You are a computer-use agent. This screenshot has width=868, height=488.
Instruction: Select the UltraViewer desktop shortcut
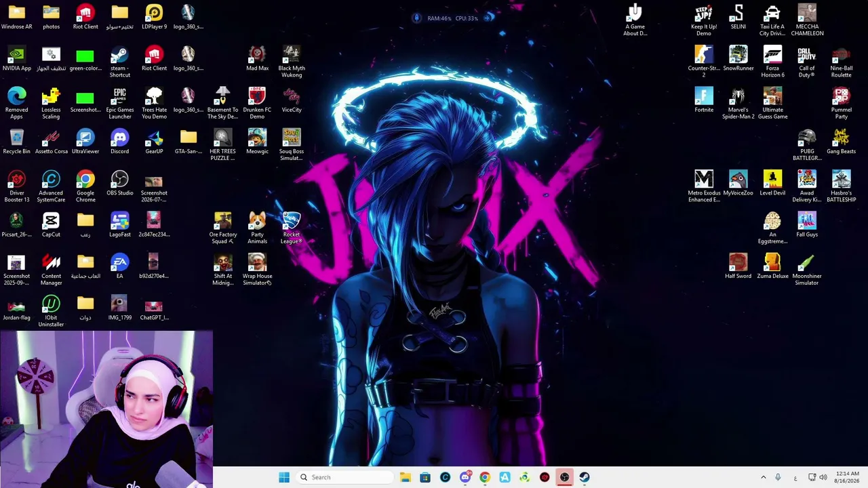tap(85, 142)
